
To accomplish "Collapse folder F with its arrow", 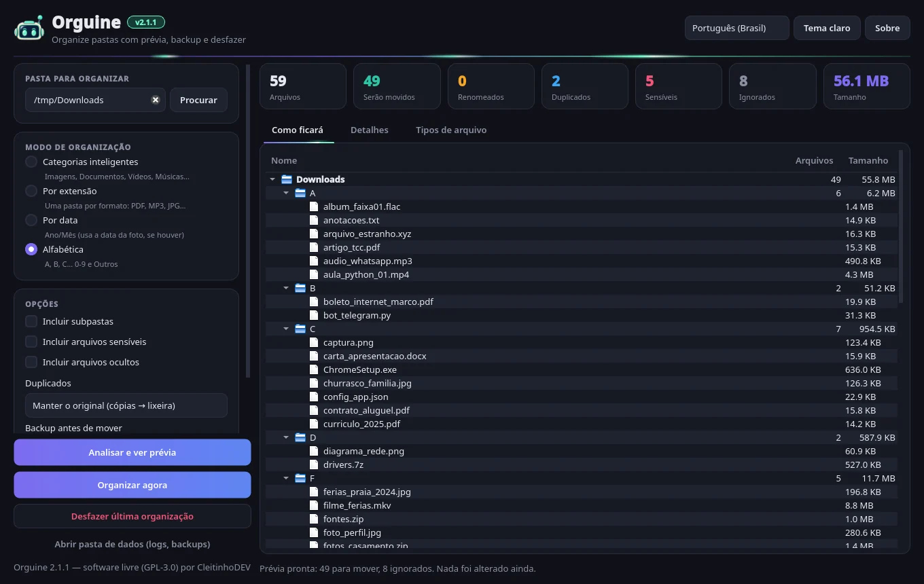I will pyautogui.click(x=286, y=478).
